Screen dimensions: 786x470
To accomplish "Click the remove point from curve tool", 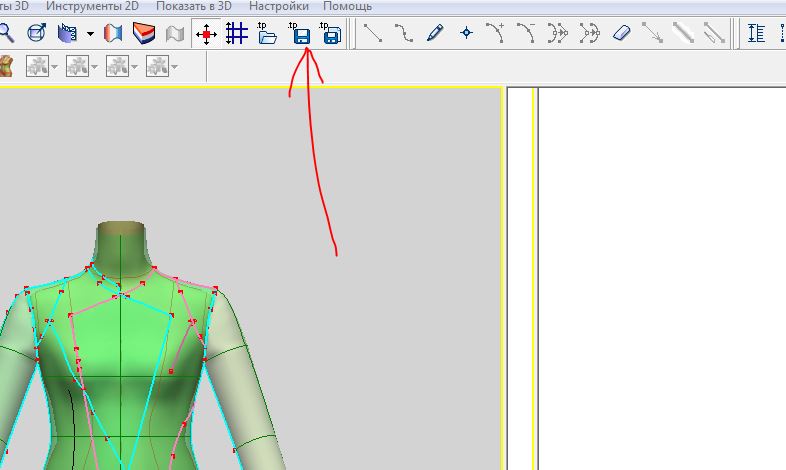I will (x=526, y=34).
